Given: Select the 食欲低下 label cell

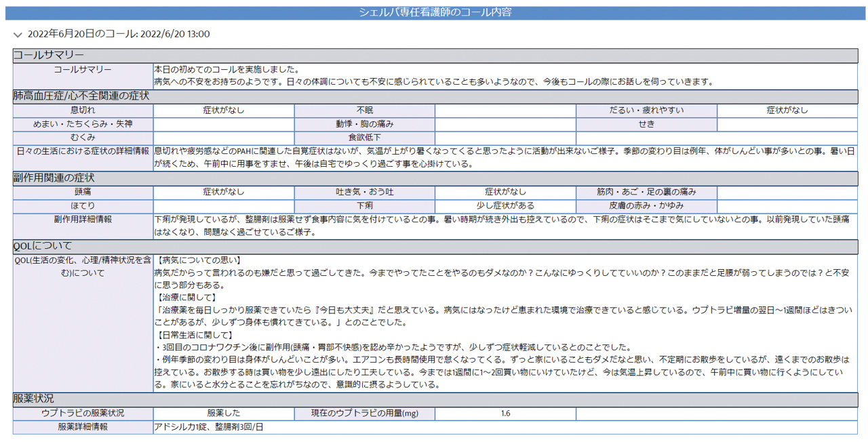Looking at the screenshot, I should 365,138.
